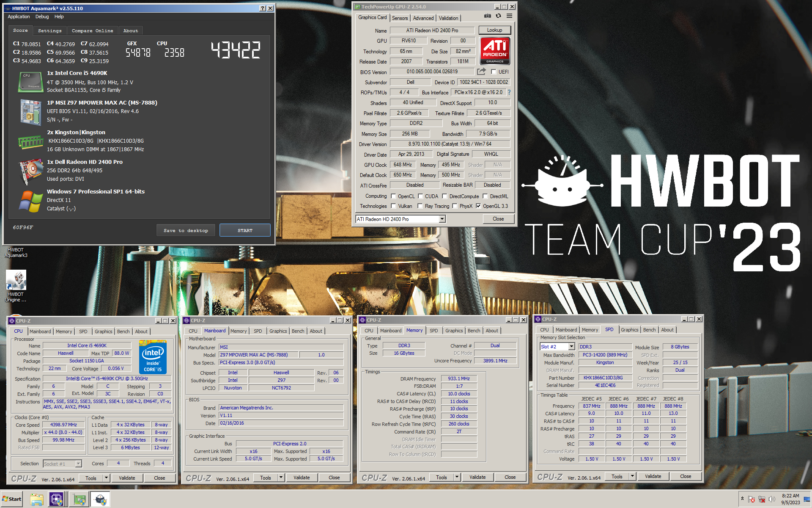812x508 pixels.
Task: Toggle the OpenCL checkbox
Action: coord(393,196)
